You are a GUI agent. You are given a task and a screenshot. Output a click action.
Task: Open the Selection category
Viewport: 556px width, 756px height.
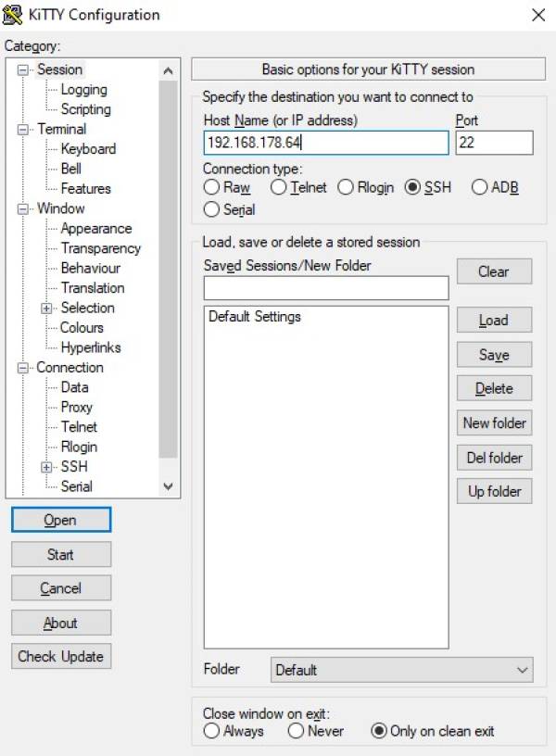[88, 308]
